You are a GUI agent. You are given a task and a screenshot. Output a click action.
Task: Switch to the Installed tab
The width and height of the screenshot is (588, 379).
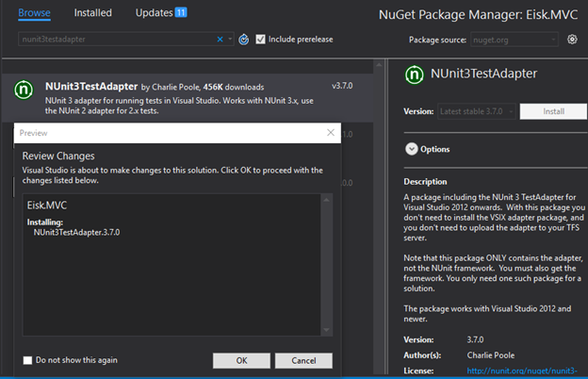pos(92,13)
